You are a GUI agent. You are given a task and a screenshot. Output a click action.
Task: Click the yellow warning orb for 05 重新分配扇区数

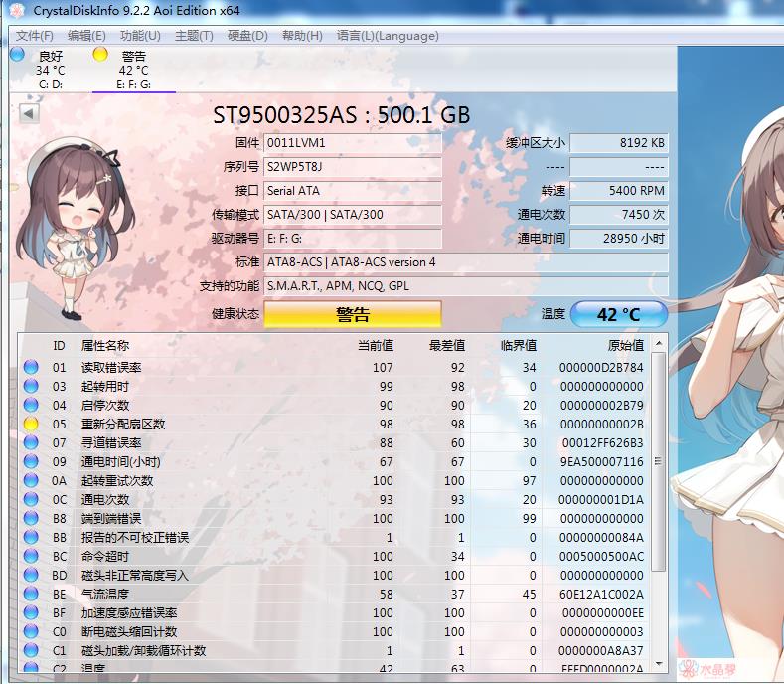31,424
